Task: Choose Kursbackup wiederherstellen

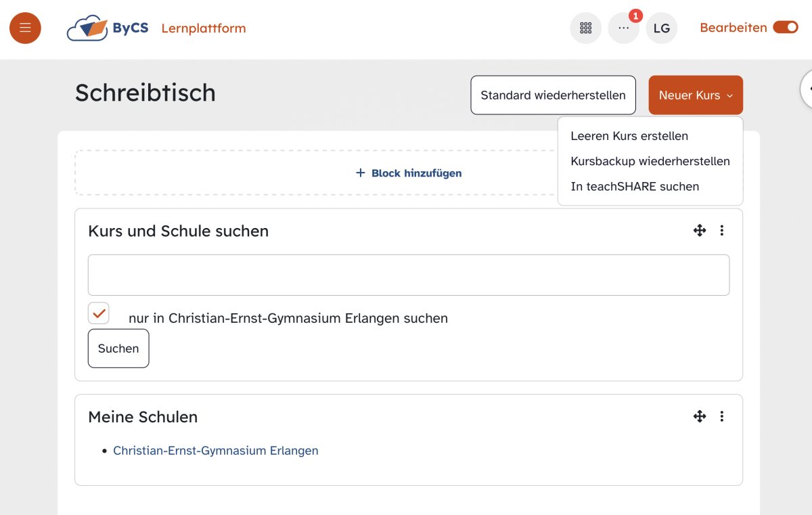Action: [650, 161]
